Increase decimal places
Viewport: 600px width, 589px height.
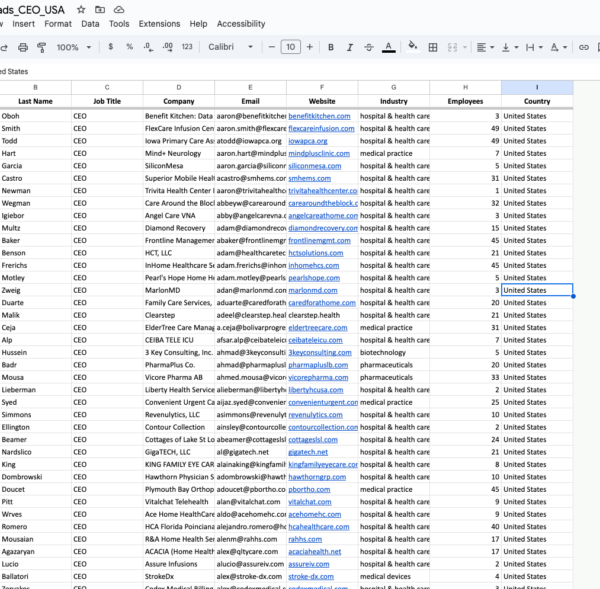coord(168,47)
